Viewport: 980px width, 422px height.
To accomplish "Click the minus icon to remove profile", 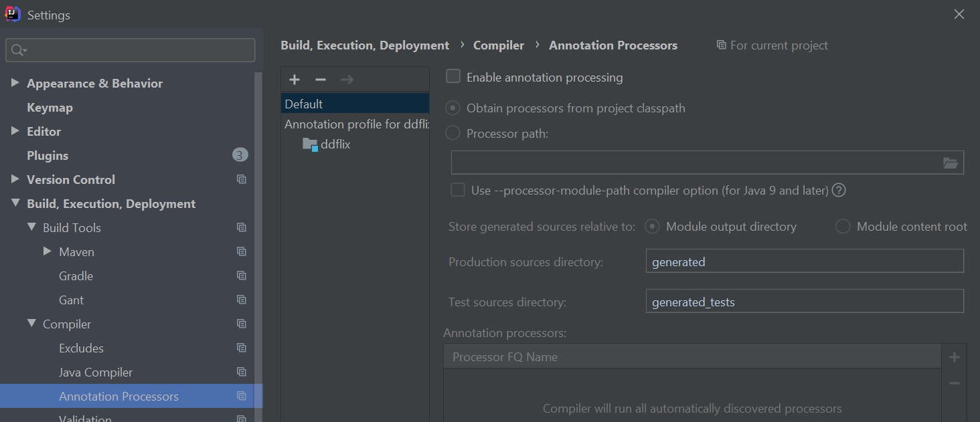I will click(321, 80).
